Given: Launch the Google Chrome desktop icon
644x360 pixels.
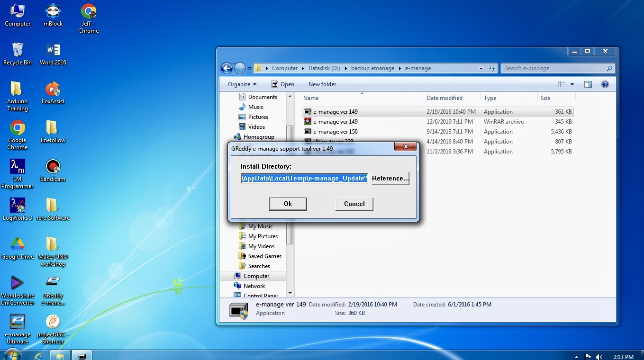Looking at the screenshot, I should click(x=18, y=135).
